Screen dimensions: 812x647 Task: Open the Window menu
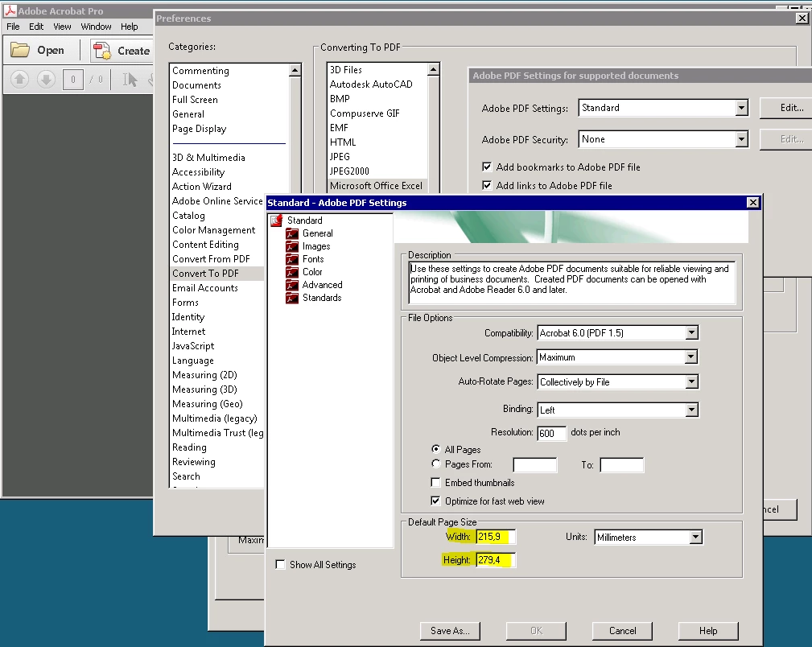pyautogui.click(x=96, y=27)
